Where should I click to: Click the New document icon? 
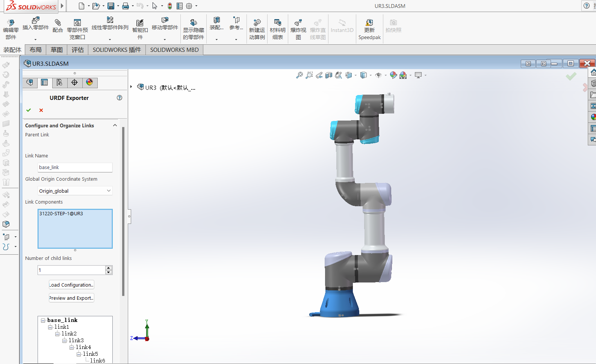pyautogui.click(x=82, y=6)
